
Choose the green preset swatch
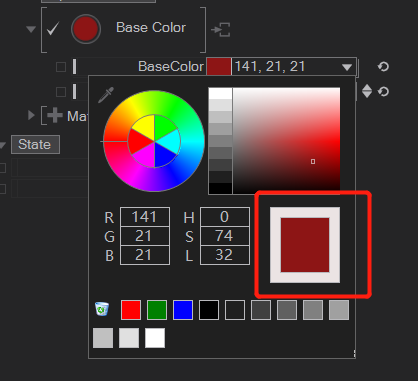click(157, 310)
